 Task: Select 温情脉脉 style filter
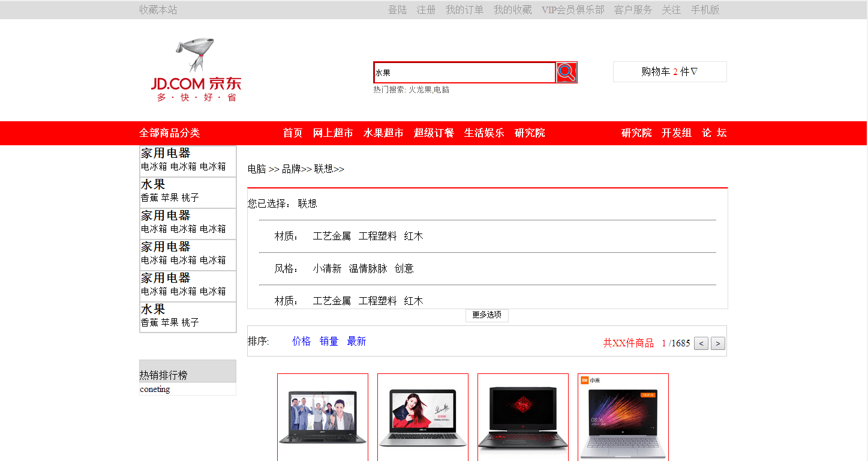(368, 268)
